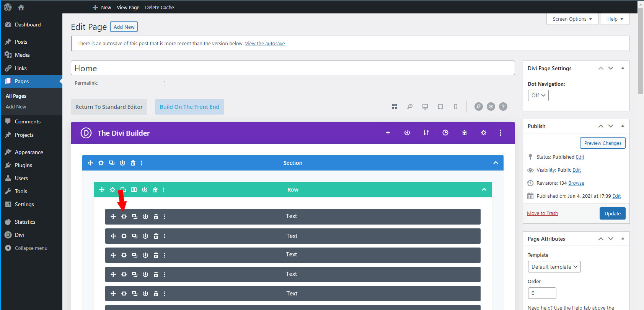Save first Text module to library power icon
Image resolution: width=644 pixels, height=310 pixels.
point(145,217)
